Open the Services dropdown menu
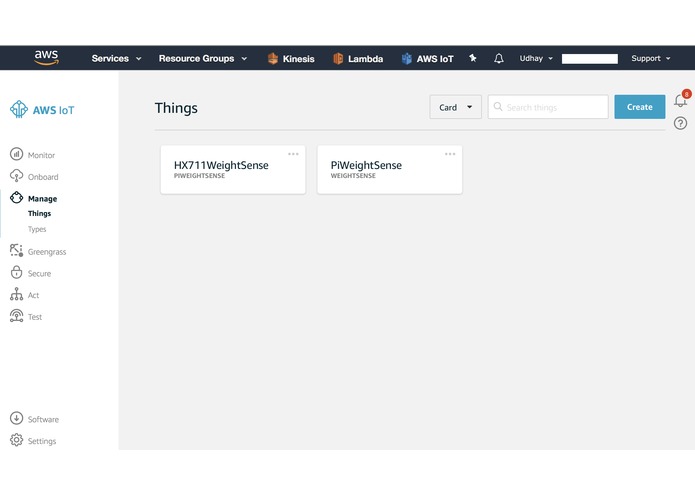 pos(116,58)
